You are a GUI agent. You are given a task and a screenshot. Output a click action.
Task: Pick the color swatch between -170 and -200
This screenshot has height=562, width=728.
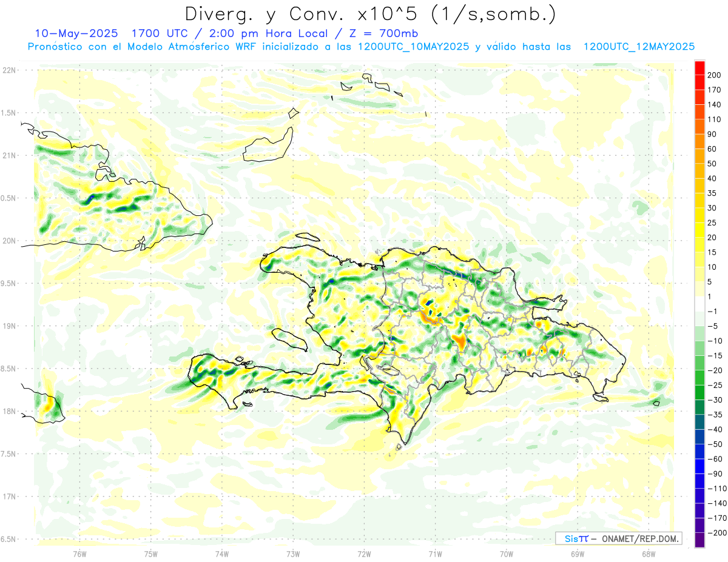point(699,526)
